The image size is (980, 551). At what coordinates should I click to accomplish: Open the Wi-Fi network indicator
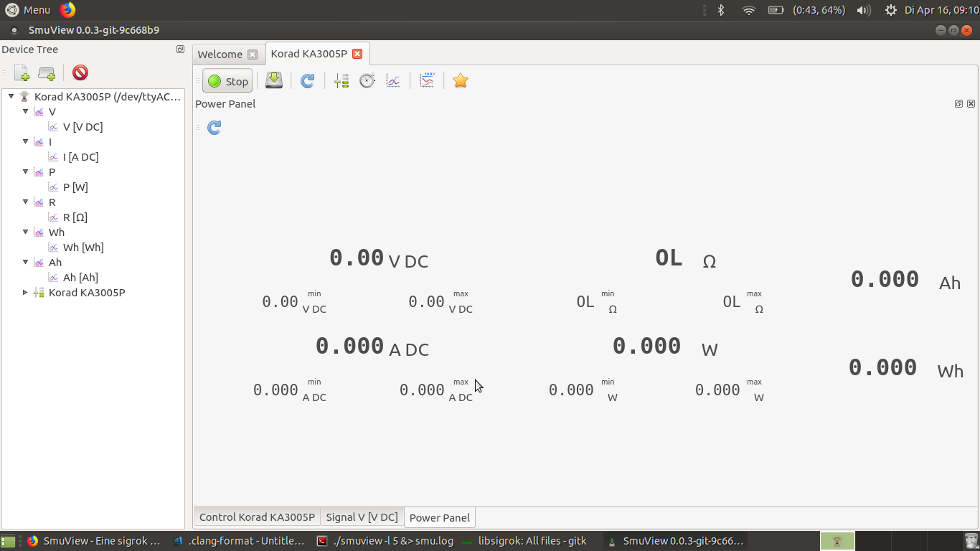[749, 10]
